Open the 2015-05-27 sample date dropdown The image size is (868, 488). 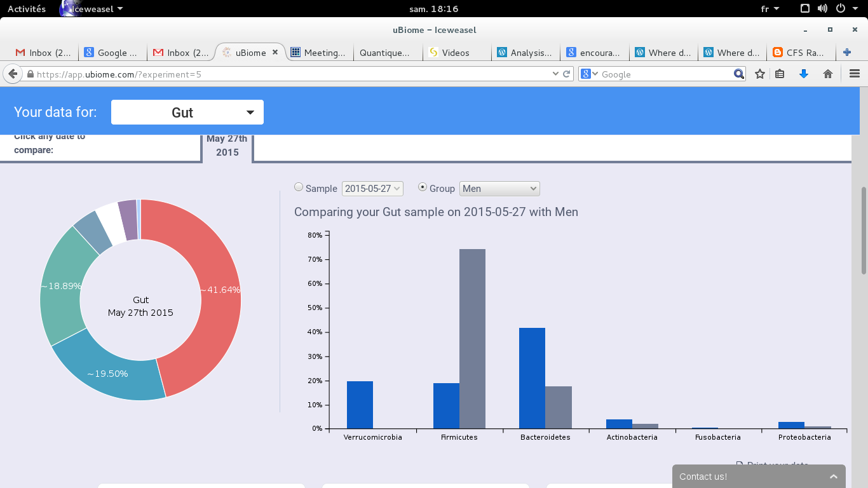point(372,189)
